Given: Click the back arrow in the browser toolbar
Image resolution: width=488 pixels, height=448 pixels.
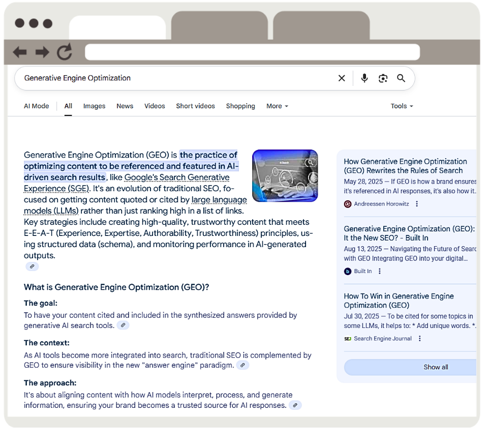Looking at the screenshot, I should tap(19, 51).
